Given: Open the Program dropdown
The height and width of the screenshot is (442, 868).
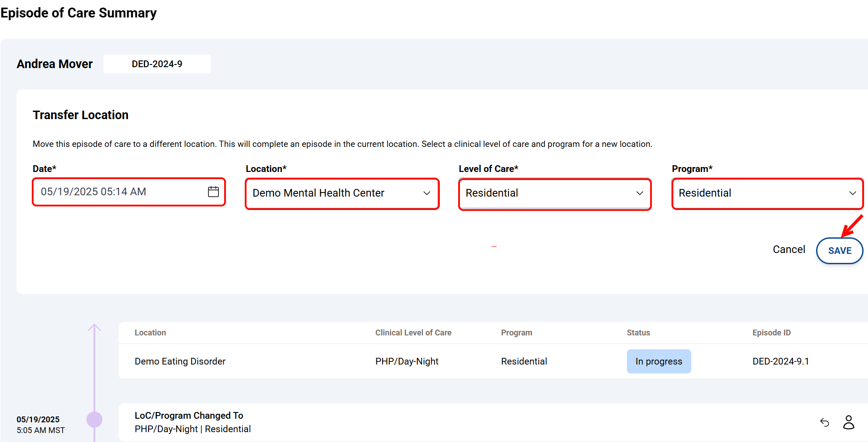Looking at the screenshot, I should coord(767,193).
